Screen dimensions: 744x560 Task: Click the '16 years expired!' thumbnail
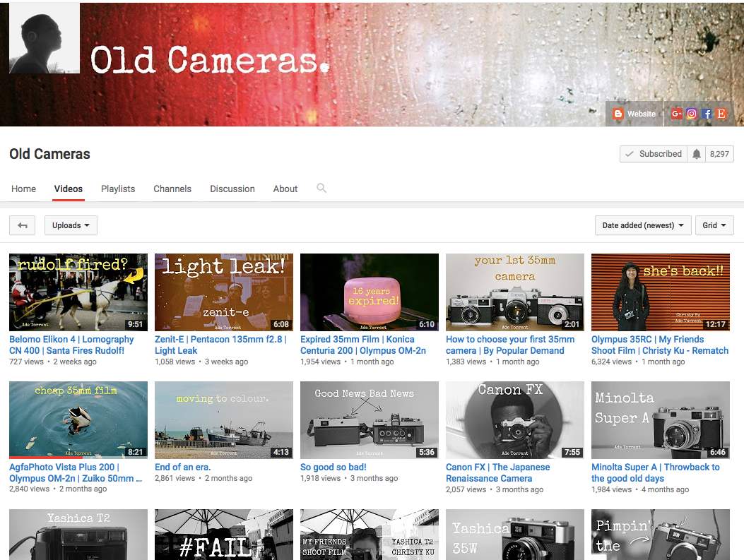coord(370,292)
